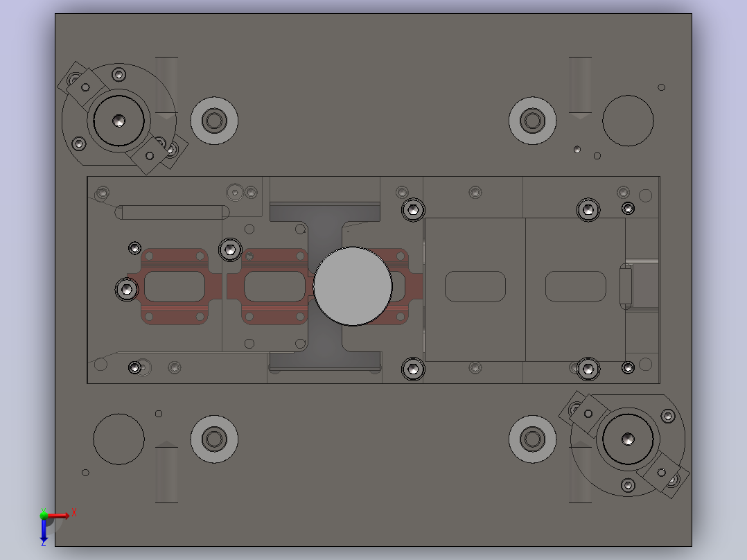Screen dimensions: 747x560
Task: Click the red X axis arrow of triad
Action: [60, 515]
